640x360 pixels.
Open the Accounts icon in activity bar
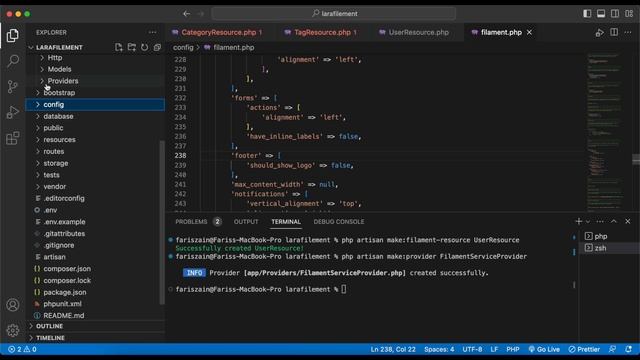[13, 305]
